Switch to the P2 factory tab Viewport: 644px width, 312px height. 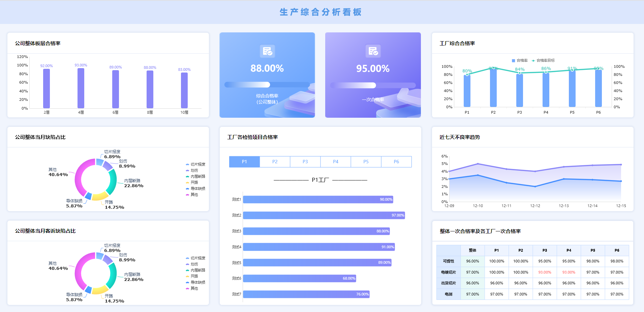tap(275, 162)
